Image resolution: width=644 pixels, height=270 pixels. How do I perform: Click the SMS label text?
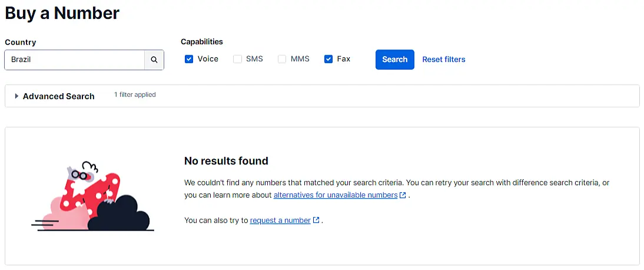254,59
